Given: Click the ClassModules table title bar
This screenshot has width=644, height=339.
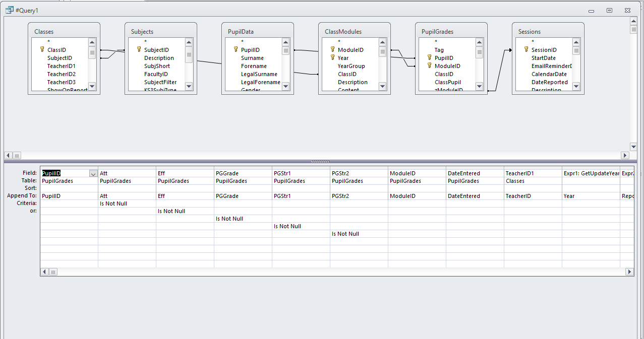Looking at the screenshot, I should [x=355, y=31].
